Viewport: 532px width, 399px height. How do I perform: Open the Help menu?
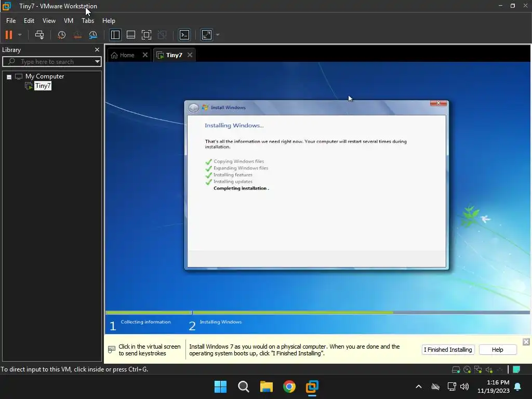coord(109,21)
